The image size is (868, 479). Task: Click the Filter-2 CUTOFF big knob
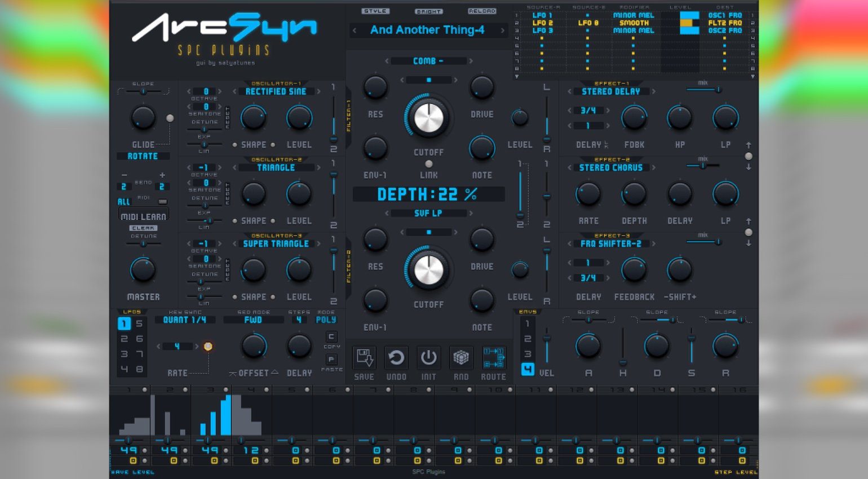click(428, 270)
